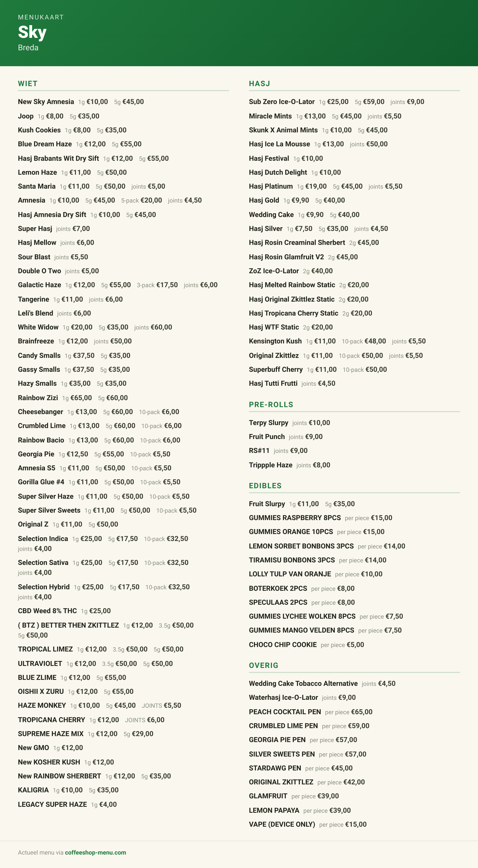Select the Terpy Slurpy pre-roll

tap(268, 423)
